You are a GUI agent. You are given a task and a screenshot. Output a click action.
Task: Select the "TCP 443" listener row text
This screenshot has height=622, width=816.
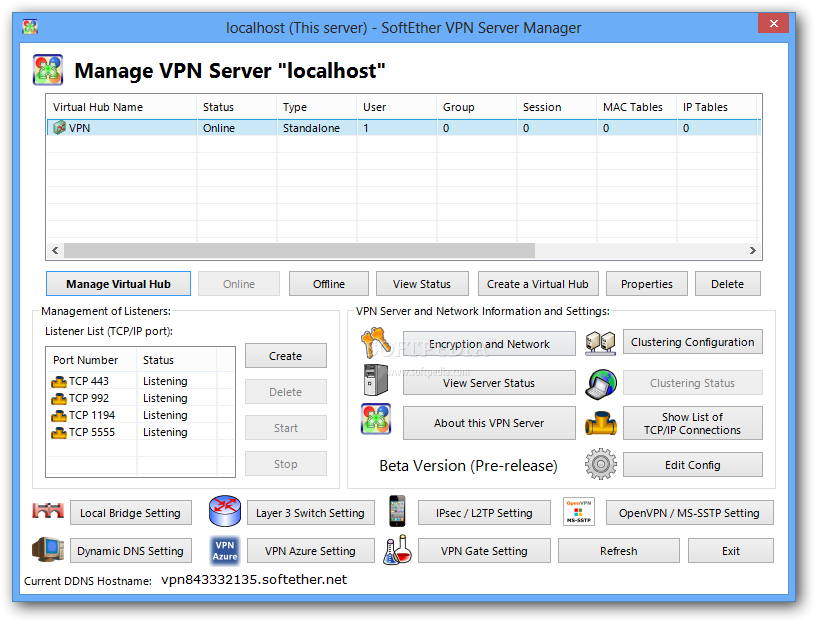pos(89,381)
